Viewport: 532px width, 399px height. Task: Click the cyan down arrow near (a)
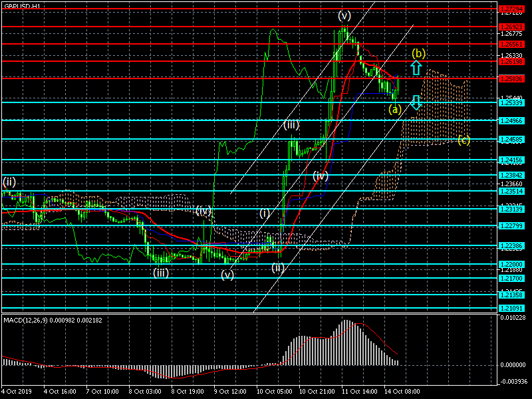coord(416,102)
